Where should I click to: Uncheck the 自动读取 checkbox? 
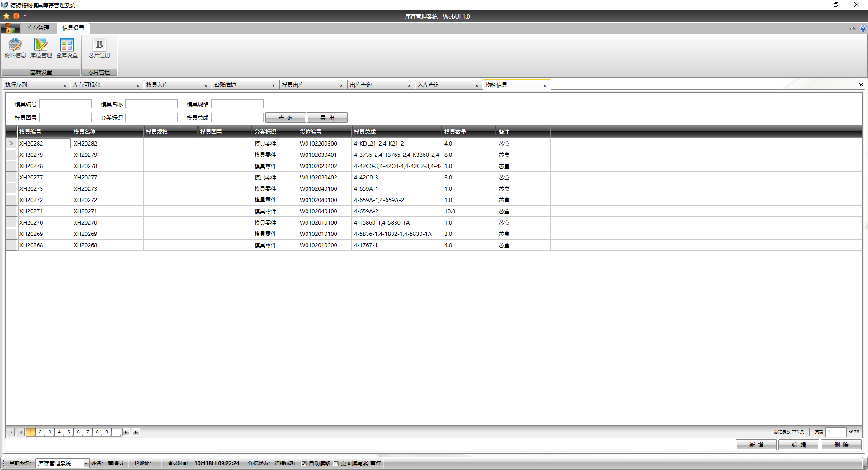304,464
